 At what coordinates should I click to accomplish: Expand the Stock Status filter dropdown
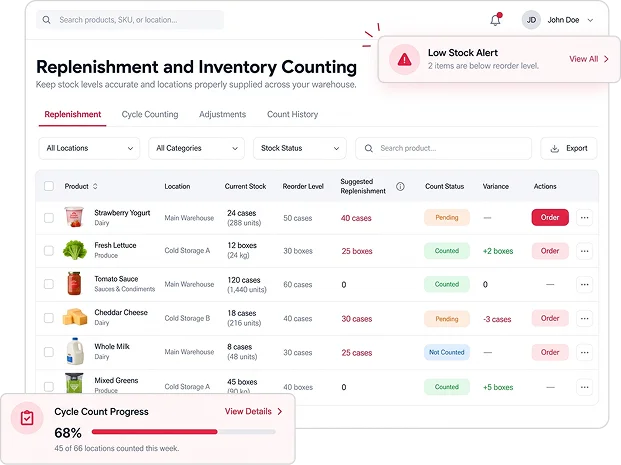point(300,149)
